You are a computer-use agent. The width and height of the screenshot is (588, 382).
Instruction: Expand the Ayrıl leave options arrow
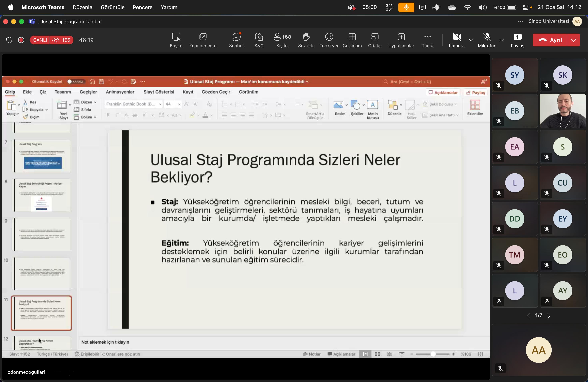573,40
